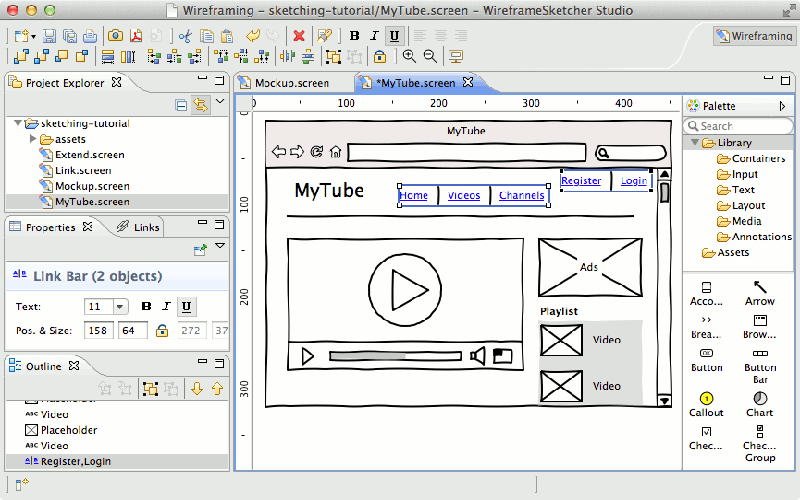Image resolution: width=800 pixels, height=500 pixels.
Task: Click the Palette Search field
Action: coord(738,126)
